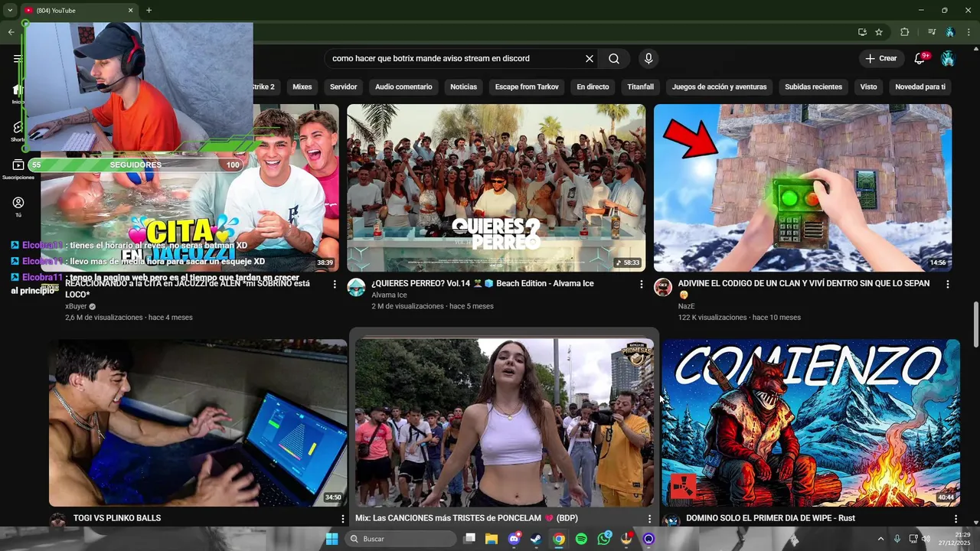Go back with browser back arrow
Viewport: 980px width, 551px height.
tap(11, 32)
